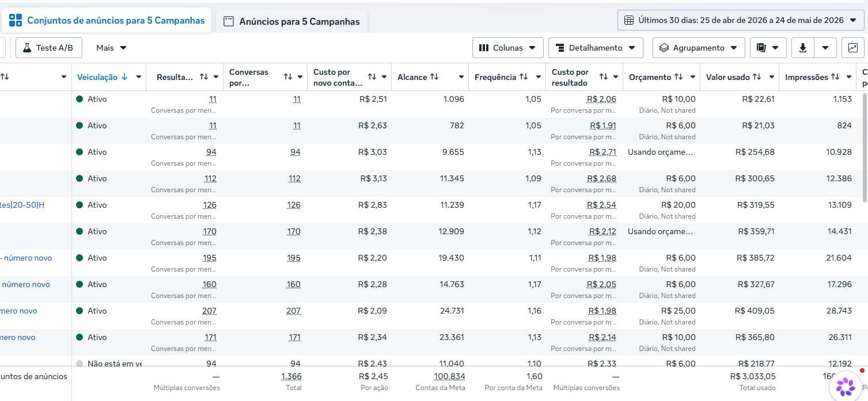Click the Alcance column sort arrows

434,77
